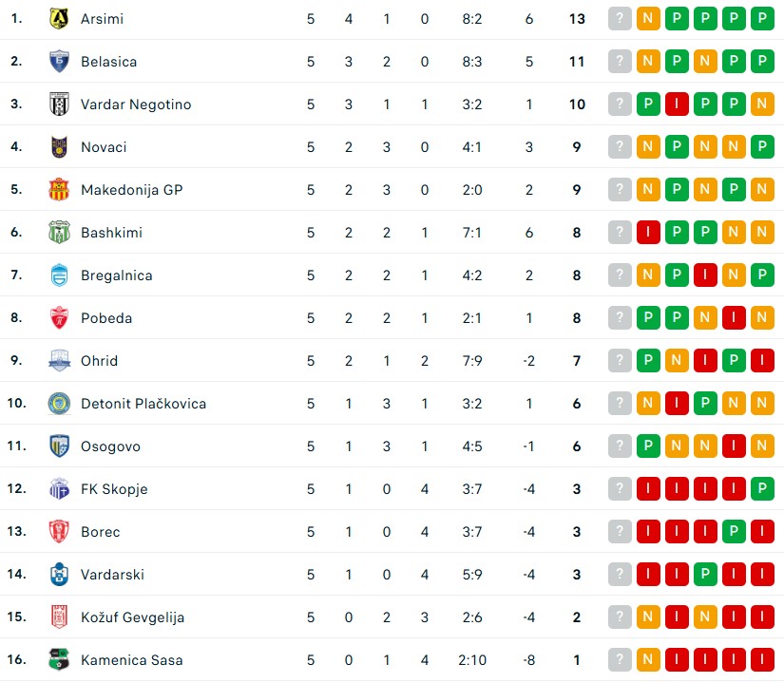Click the Arsimi club crest icon
The height and width of the screenshot is (683, 784).
click(x=59, y=19)
